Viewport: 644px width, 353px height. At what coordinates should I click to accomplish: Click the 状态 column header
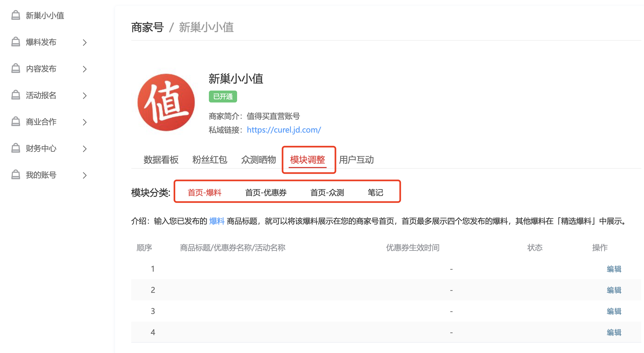[535, 248]
